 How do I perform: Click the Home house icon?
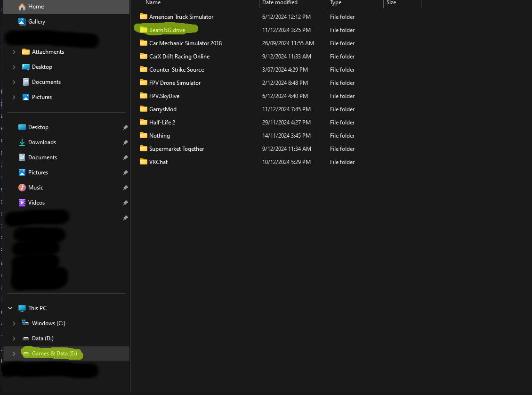coord(22,7)
